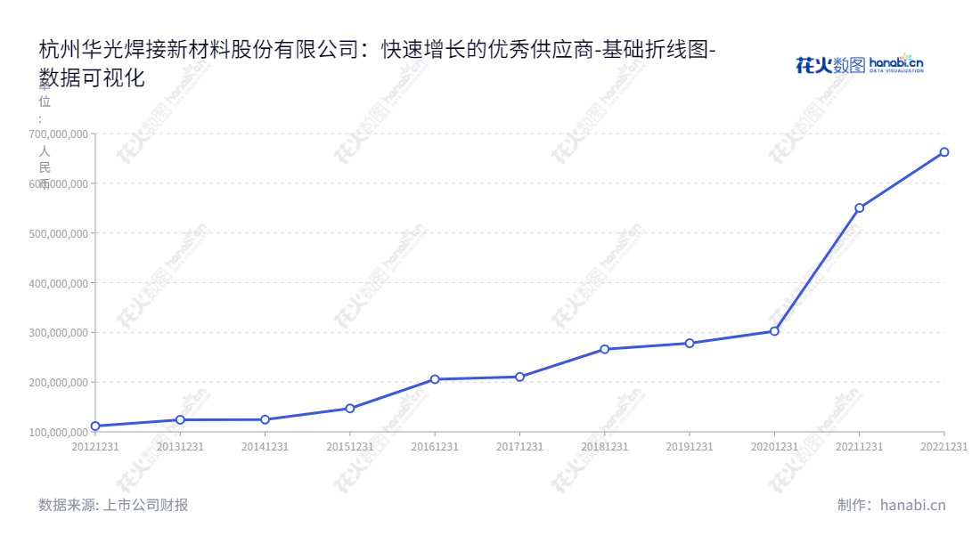980x552 pixels.
Task: Select the 20181231 data point circle
Action: [604, 349]
